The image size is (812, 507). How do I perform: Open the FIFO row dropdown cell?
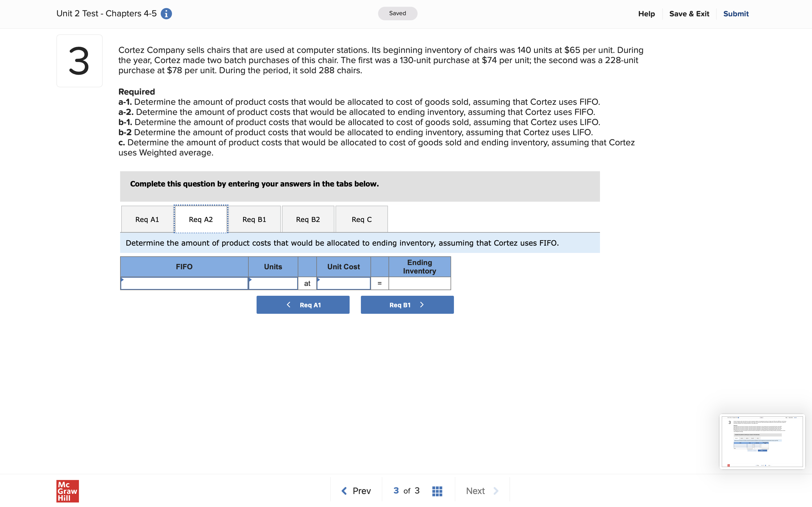tap(184, 284)
